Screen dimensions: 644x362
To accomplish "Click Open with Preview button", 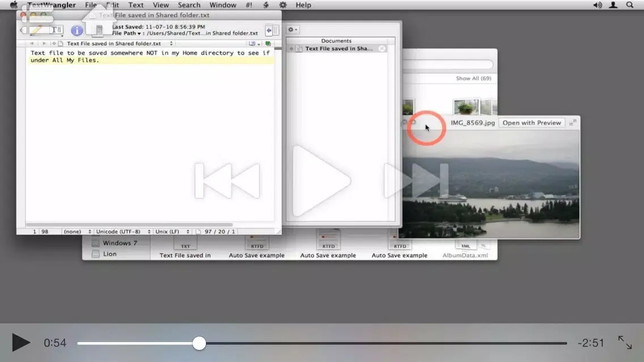I will [x=531, y=123].
